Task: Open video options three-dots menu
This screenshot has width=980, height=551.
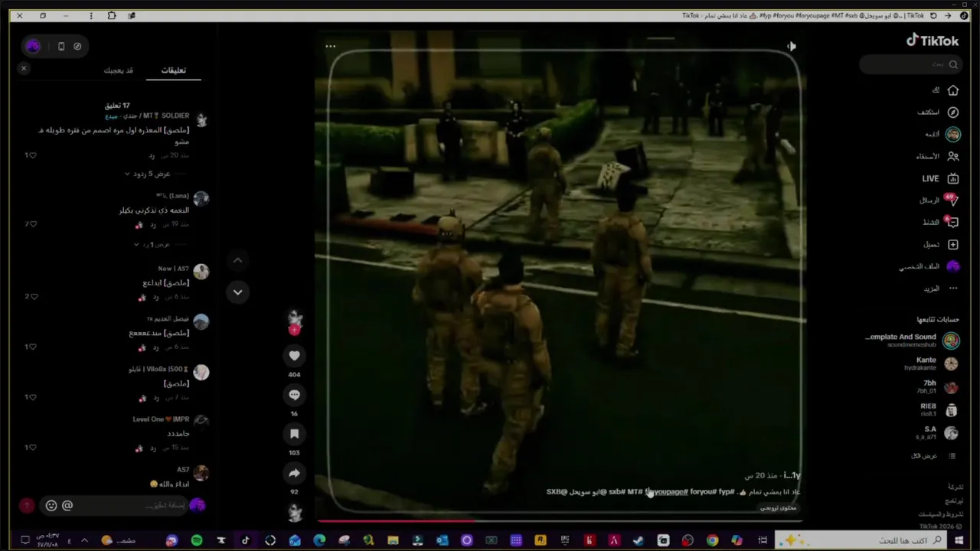Action: (330, 46)
